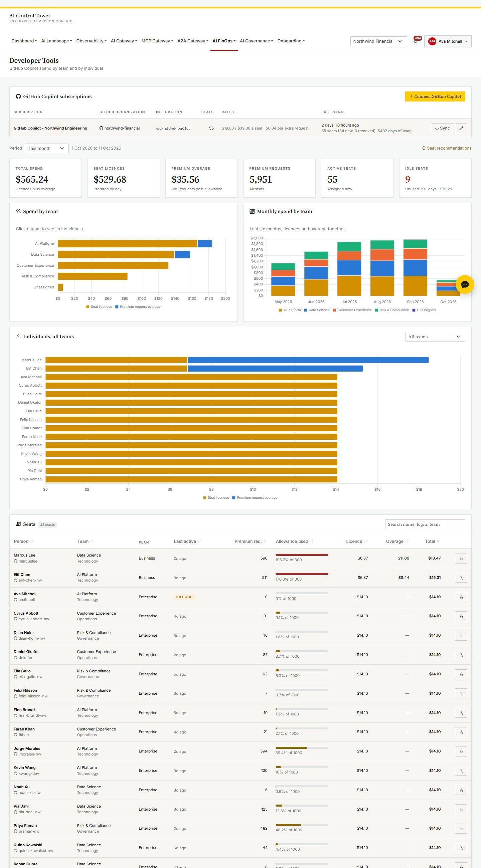Sort by Allowance used column header
Image resolution: width=481 pixels, height=868 pixels.
click(295, 541)
